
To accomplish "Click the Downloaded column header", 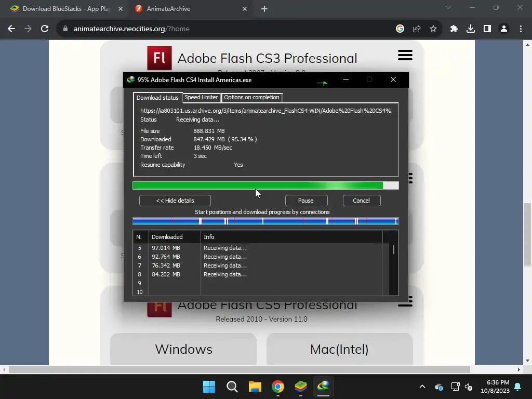I will [175, 237].
